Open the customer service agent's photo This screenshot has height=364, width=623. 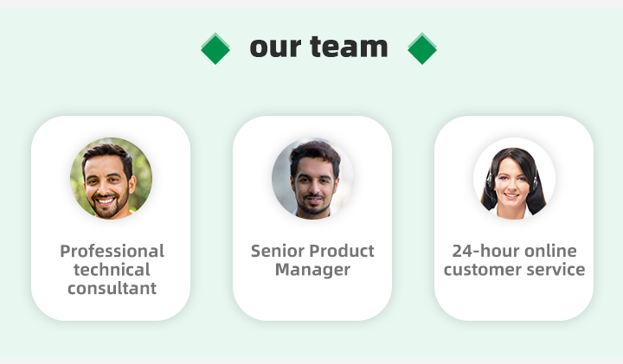514,178
